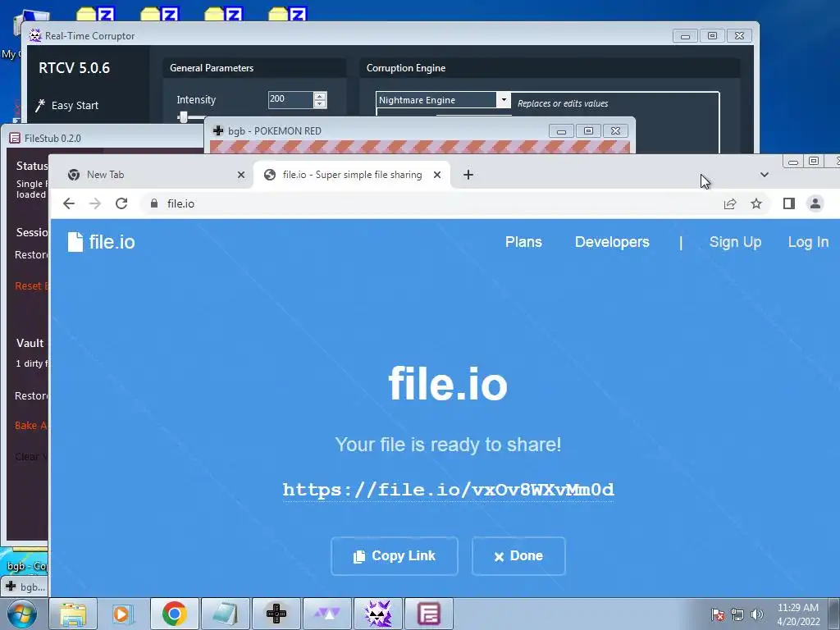Open the Developers page

tap(612, 242)
